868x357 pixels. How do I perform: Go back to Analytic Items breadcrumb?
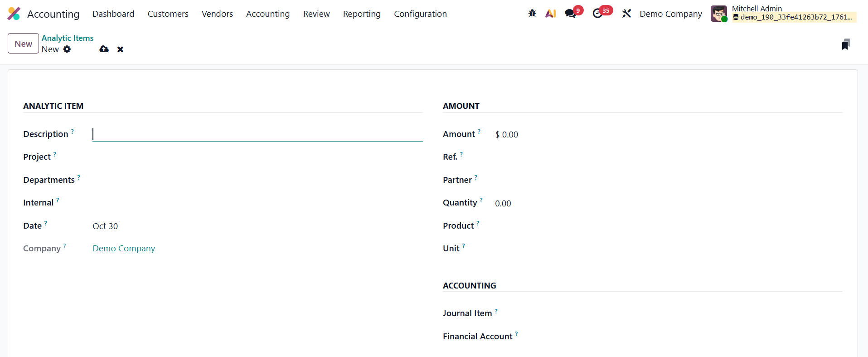pos(68,38)
